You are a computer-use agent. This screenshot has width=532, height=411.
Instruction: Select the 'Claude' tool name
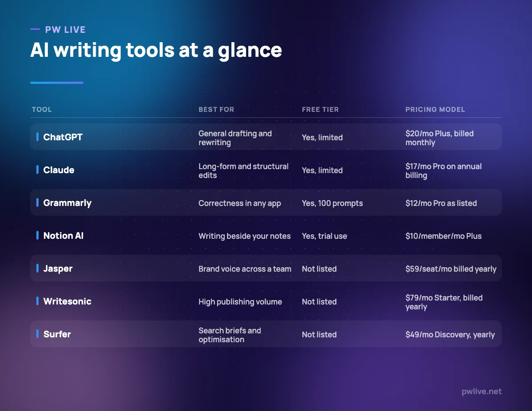(x=59, y=170)
